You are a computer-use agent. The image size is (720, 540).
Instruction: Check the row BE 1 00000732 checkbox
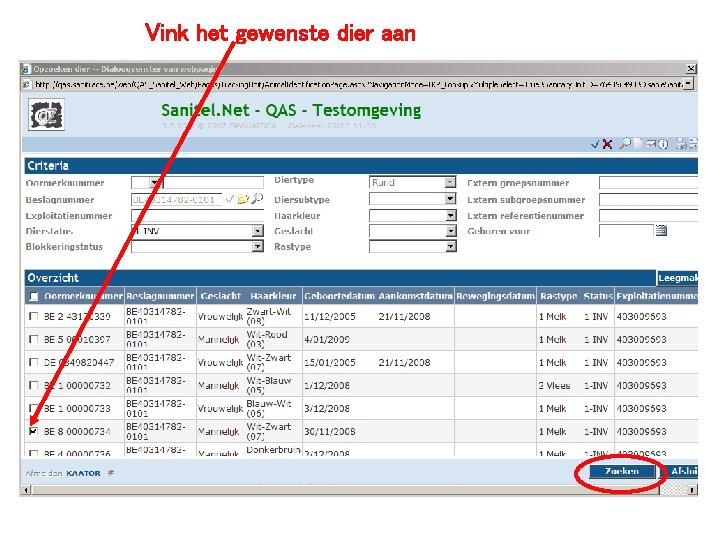pos(33,385)
